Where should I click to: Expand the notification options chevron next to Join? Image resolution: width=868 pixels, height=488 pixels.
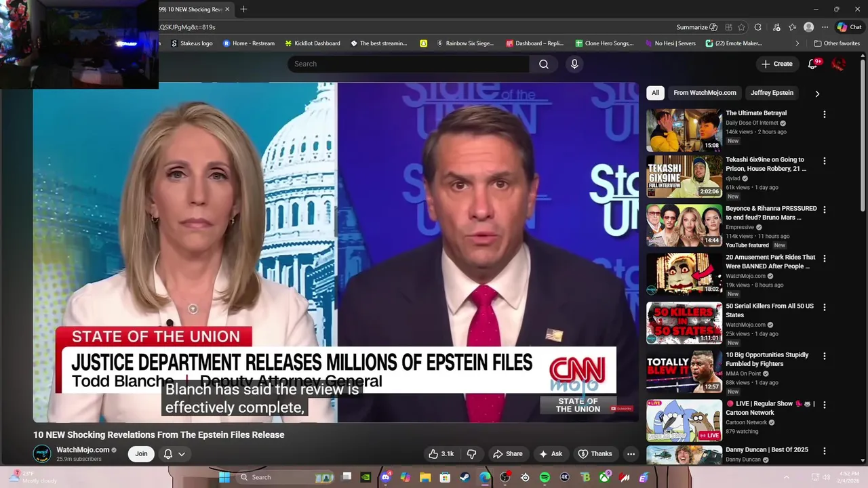(x=182, y=454)
